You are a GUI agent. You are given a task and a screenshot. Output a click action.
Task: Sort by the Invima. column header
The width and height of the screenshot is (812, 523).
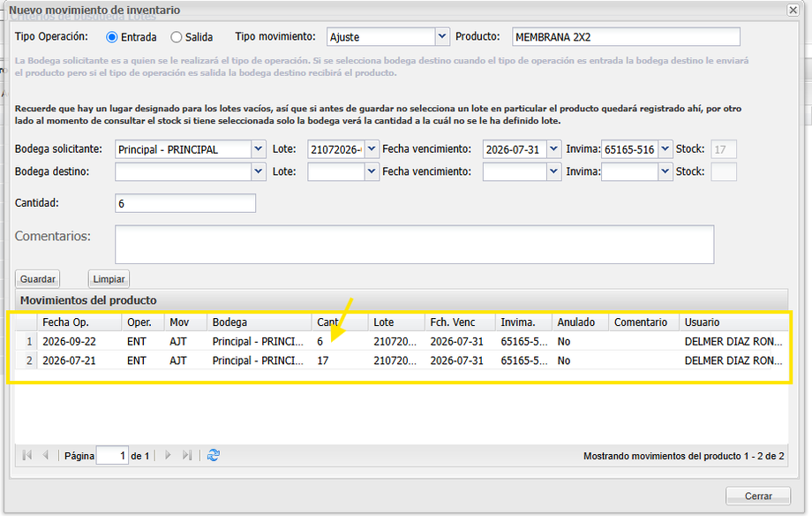pos(523,322)
